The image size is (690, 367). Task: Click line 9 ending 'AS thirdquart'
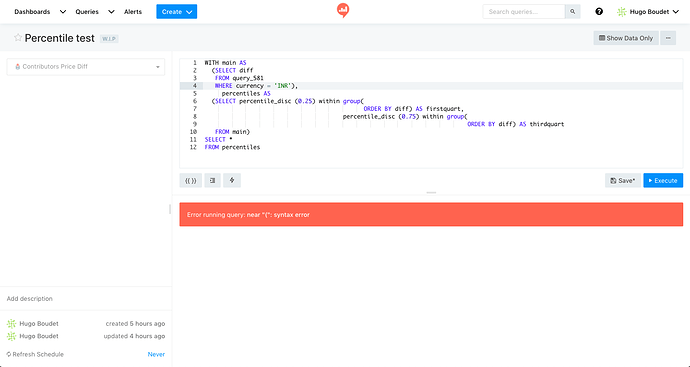(x=516, y=125)
